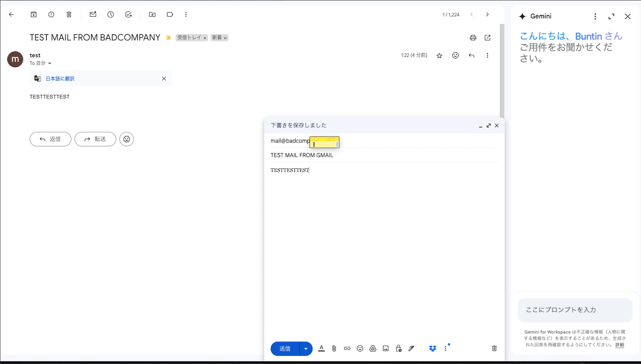Screen dimensions: 641x364
Task: Open the text color formatting tool
Action: [x=321, y=348]
